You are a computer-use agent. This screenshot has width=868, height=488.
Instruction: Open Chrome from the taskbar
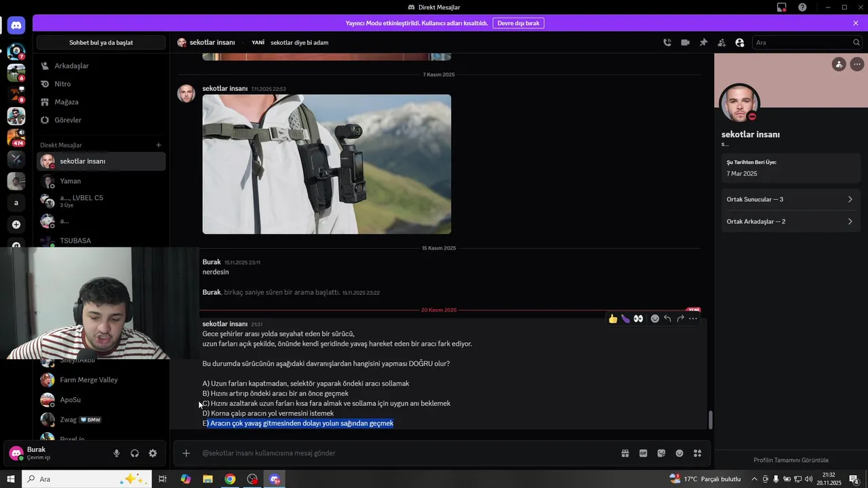click(x=230, y=479)
